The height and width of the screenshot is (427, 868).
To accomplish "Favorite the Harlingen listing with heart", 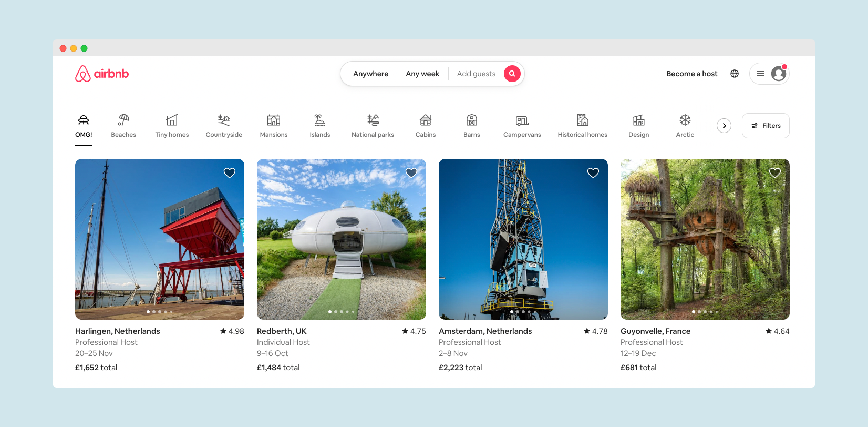I will [230, 172].
